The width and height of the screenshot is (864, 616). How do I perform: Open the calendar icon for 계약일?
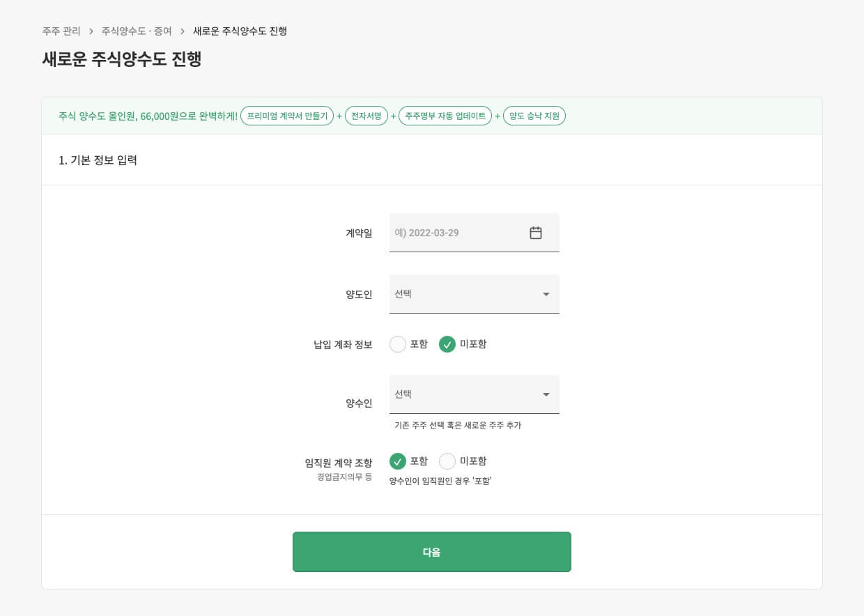536,233
